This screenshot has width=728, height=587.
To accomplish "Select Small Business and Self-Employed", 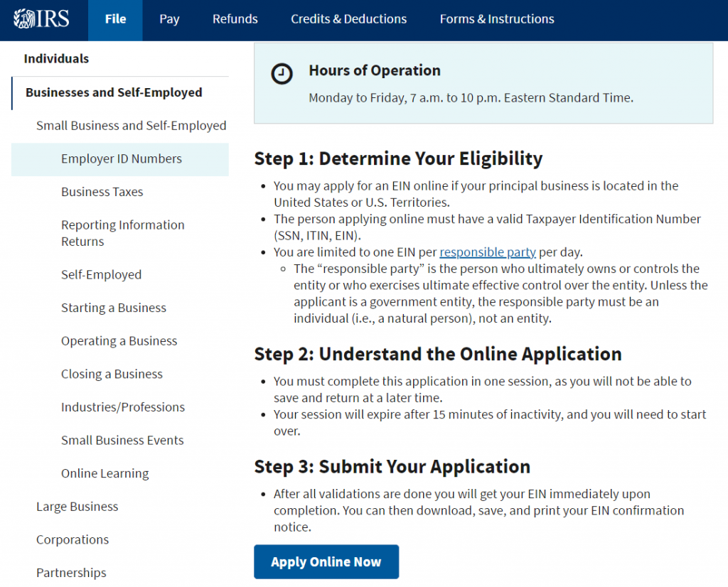I will 132,125.
